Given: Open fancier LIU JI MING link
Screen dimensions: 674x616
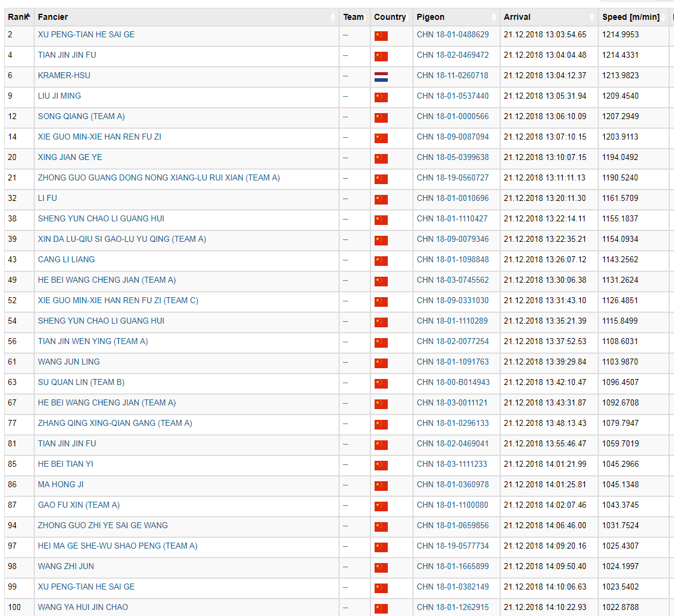Looking at the screenshot, I should click(x=60, y=96).
